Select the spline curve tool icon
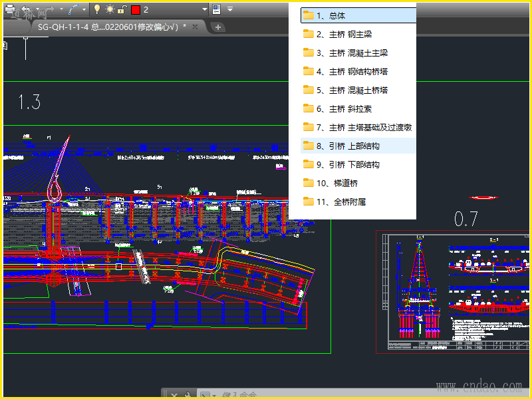 73,9
